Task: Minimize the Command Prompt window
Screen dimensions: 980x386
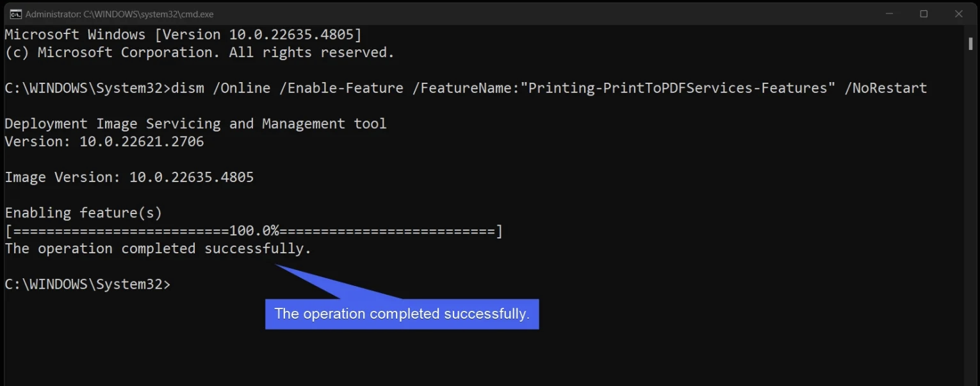Action: click(888, 13)
